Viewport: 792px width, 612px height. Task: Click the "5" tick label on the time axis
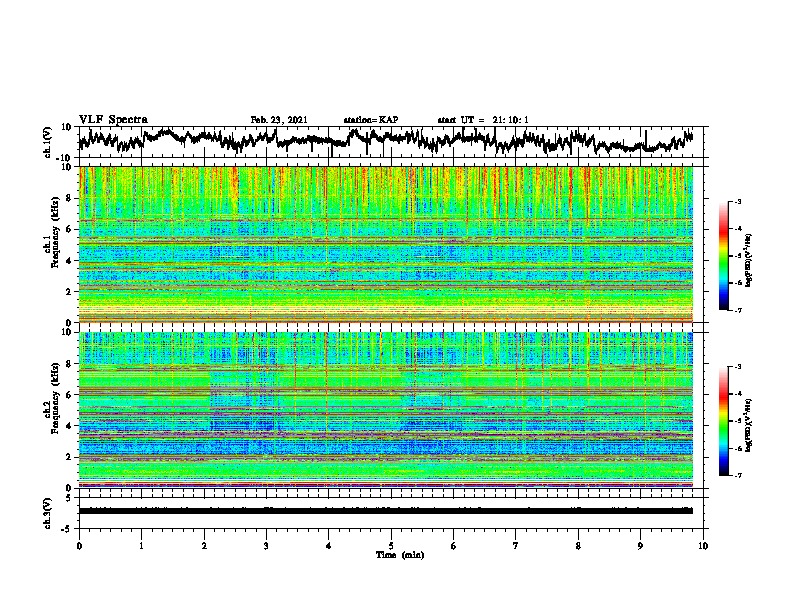point(391,546)
